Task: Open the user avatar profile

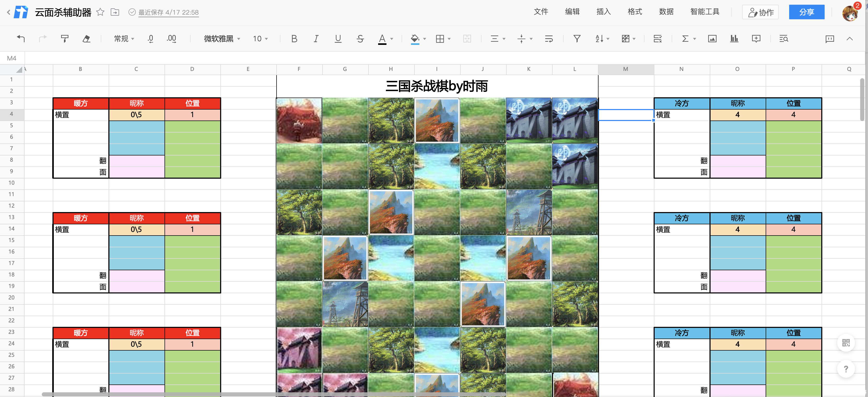Action: pos(850,14)
